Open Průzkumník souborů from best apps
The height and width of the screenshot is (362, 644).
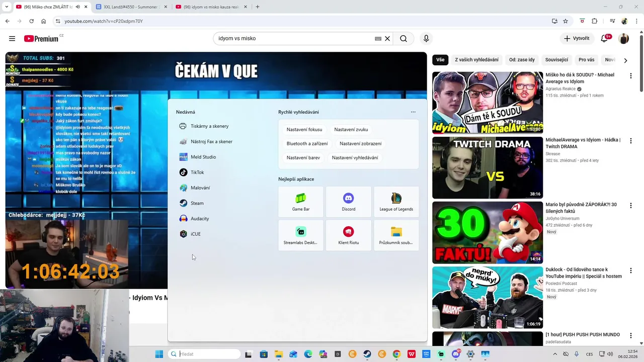tap(396, 235)
